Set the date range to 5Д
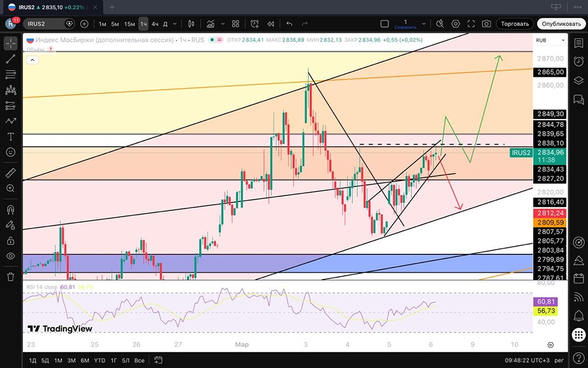The height and width of the screenshot is (368, 588). 45,360
